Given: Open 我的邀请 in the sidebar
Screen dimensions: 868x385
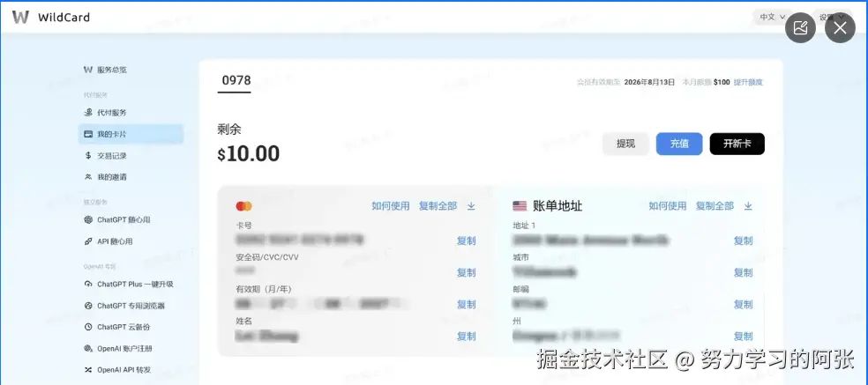Looking at the screenshot, I should pyautogui.click(x=105, y=178).
